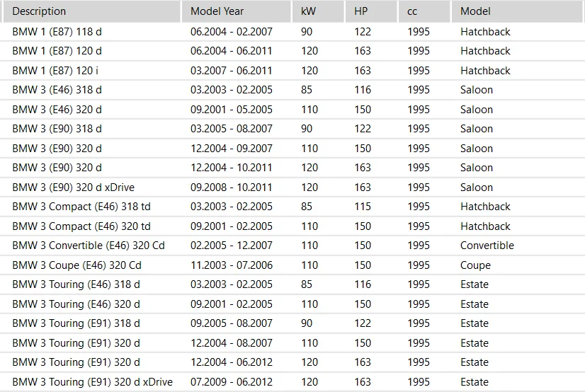Click the Model column header
Viewport: 585px width, 392px height.
pos(475,11)
